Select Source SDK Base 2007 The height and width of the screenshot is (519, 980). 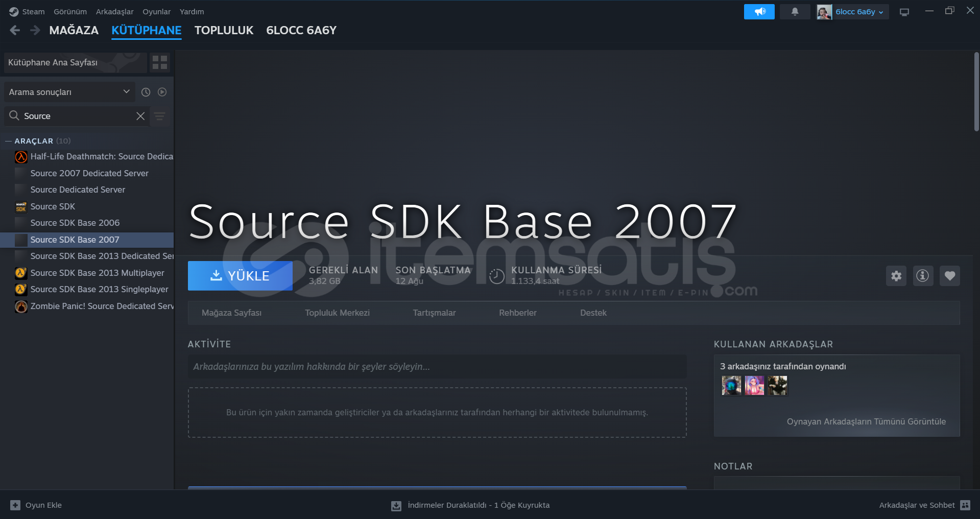click(x=87, y=240)
